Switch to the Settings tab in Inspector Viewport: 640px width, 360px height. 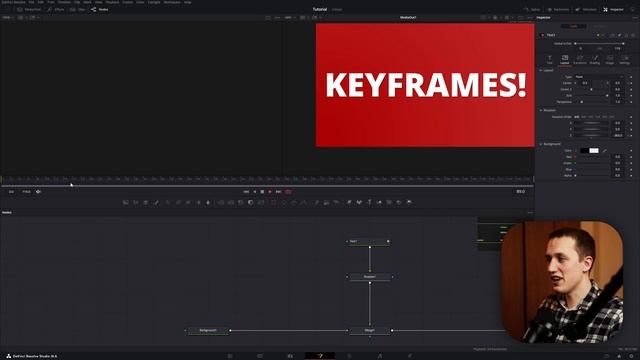point(624,60)
